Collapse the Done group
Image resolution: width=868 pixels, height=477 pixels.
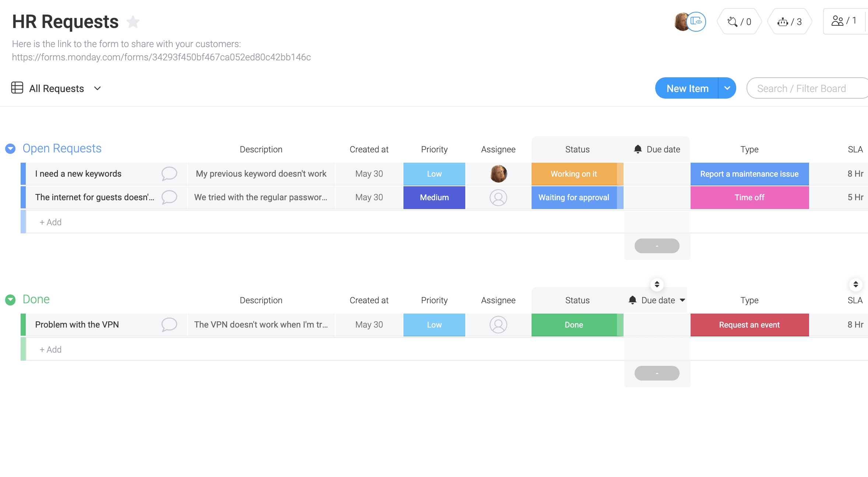(x=10, y=299)
